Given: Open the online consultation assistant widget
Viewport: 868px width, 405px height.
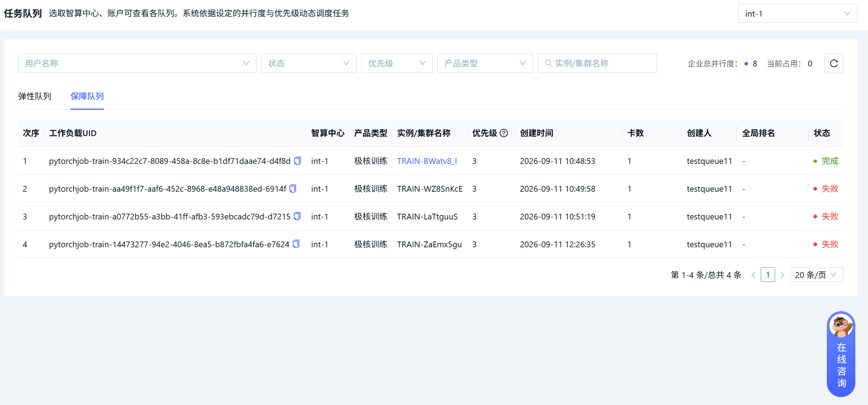Looking at the screenshot, I should click(841, 354).
